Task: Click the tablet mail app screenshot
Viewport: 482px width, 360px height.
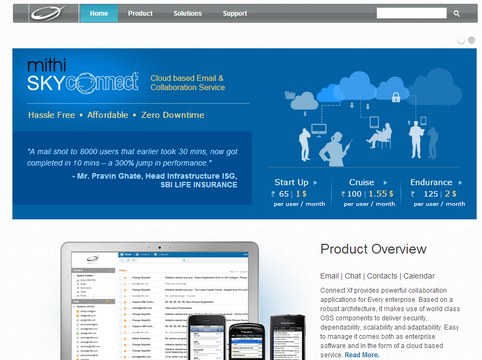Action: [160, 306]
